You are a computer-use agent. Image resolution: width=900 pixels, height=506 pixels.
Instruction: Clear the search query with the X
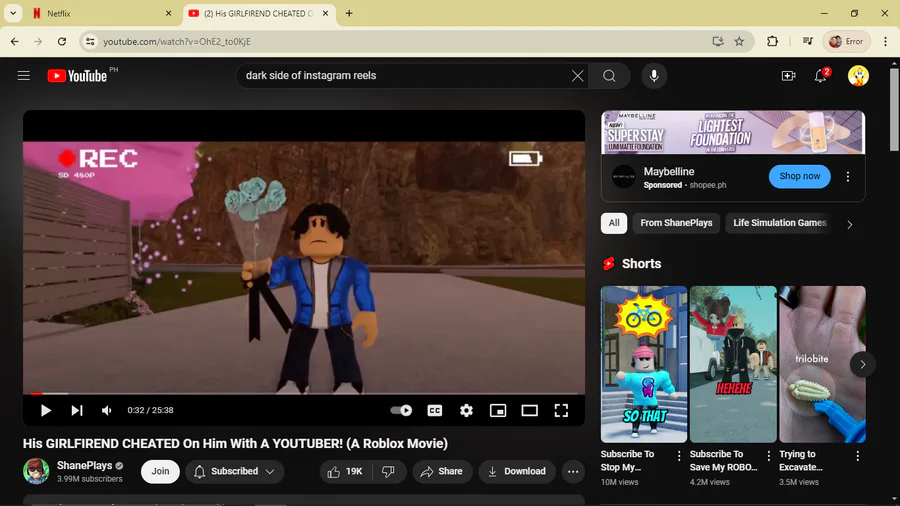tap(577, 76)
